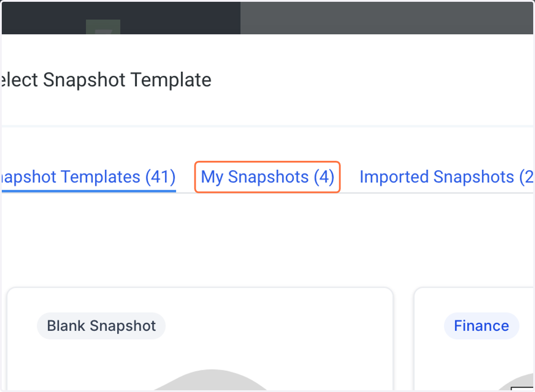Screen dimensions: 535x392
Task: Click the Blank Snapshot tag pill
Action: coord(101,326)
